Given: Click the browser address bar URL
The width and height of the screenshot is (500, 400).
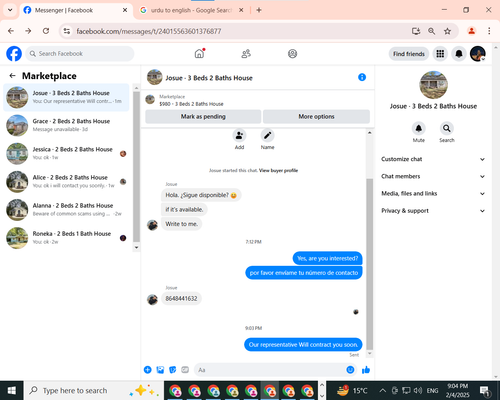Looking at the screenshot, I should pyautogui.click(x=149, y=31).
